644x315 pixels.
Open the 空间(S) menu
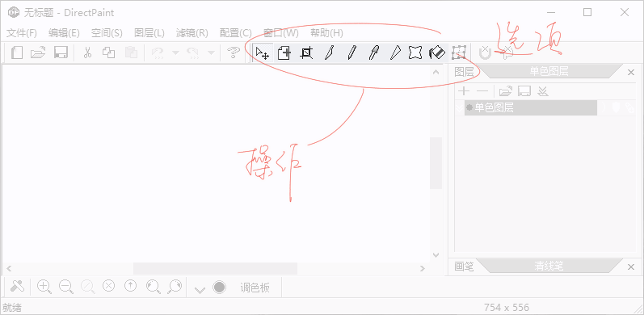tap(107, 33)
